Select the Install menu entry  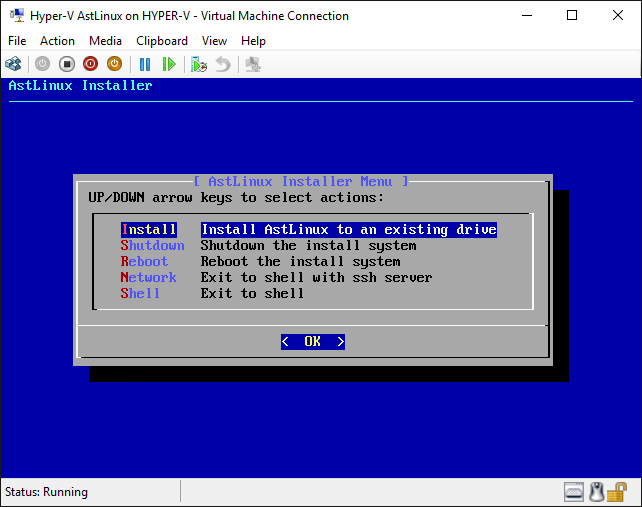coord(149,229)
